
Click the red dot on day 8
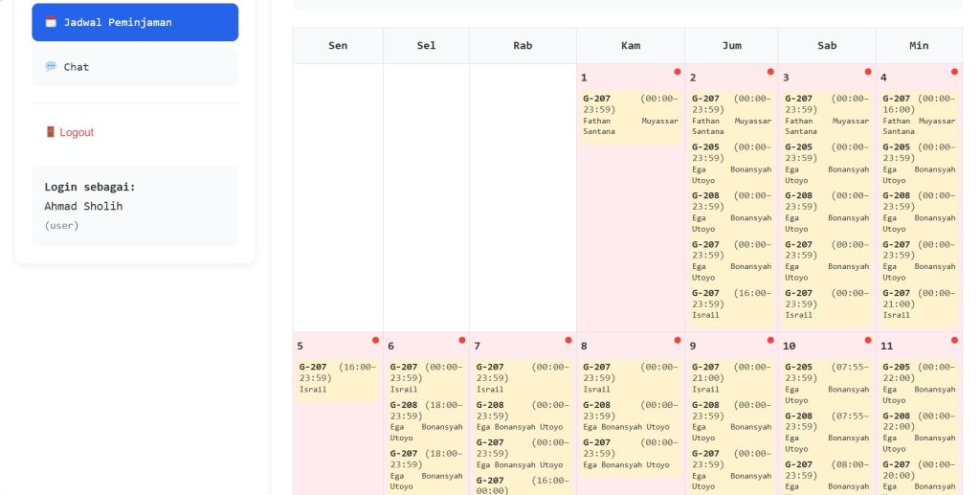click(677, 340)
